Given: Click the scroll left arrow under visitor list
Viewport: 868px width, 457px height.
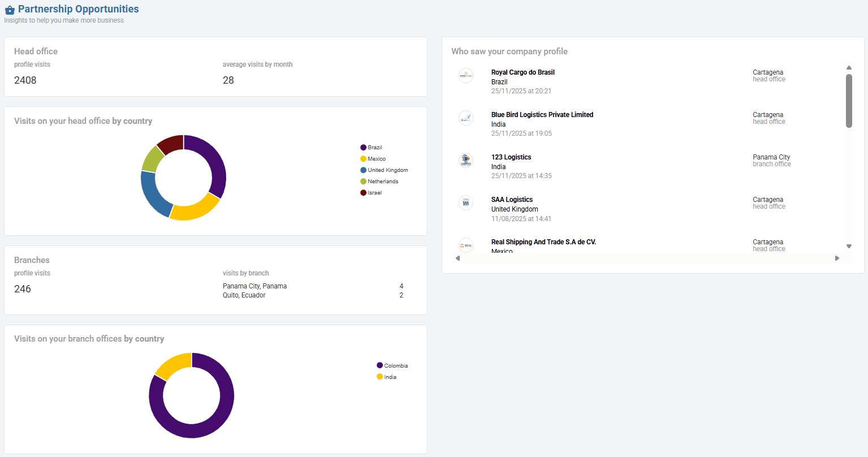Looking at the screenshot, I should (x=457, y=258).
